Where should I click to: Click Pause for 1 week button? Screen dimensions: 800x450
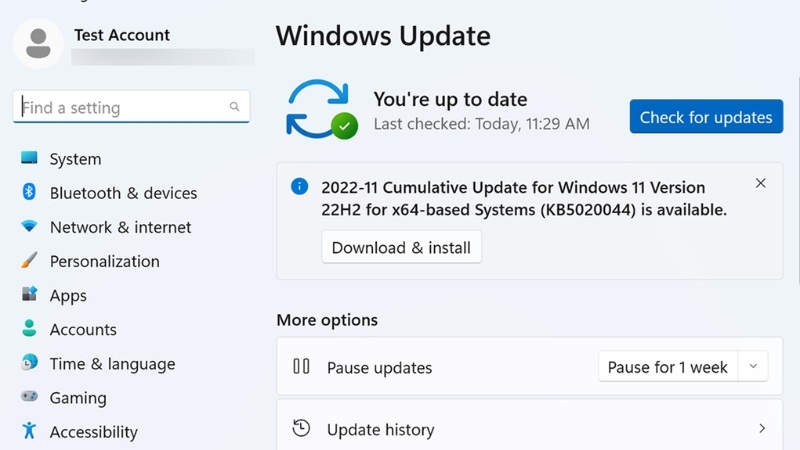click(x=667, y=366)
